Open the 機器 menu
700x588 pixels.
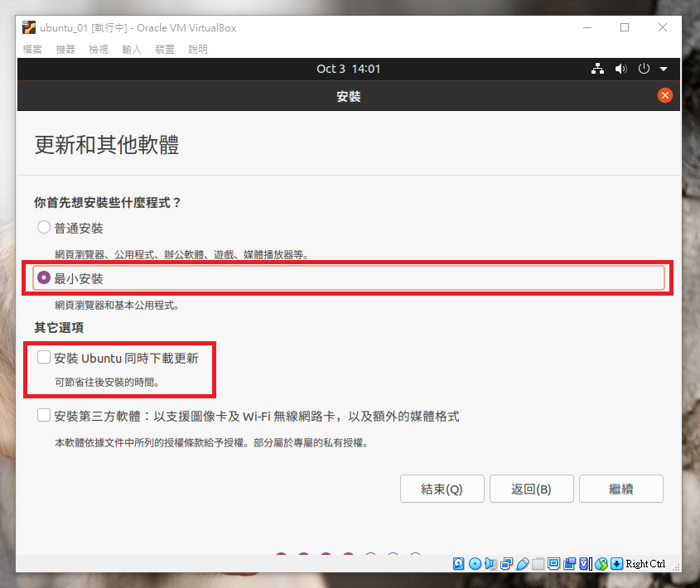click(x=65, y=49)
